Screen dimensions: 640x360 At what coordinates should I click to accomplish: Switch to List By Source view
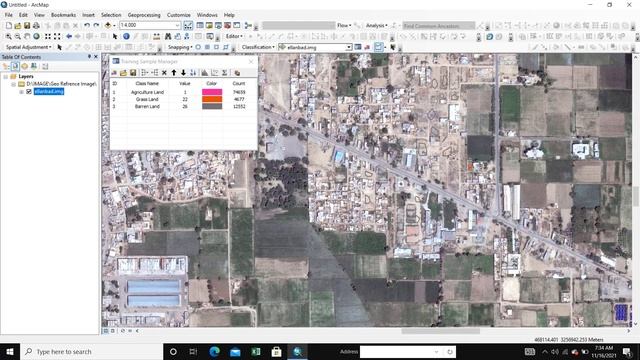(15, 66)
